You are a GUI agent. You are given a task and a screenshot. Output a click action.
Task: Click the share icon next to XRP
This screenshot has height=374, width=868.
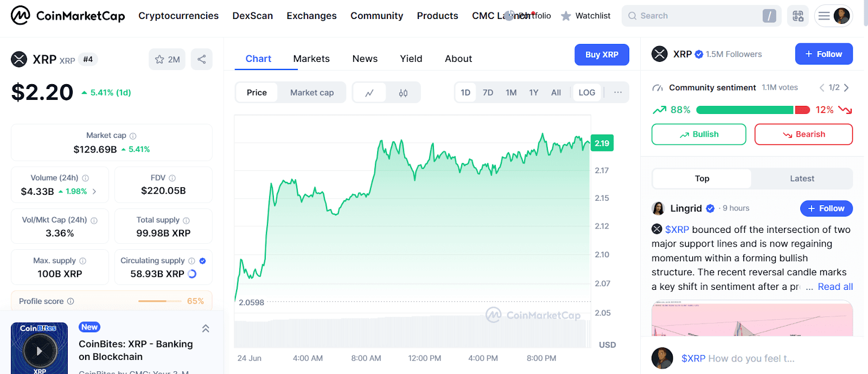(202, 59)
